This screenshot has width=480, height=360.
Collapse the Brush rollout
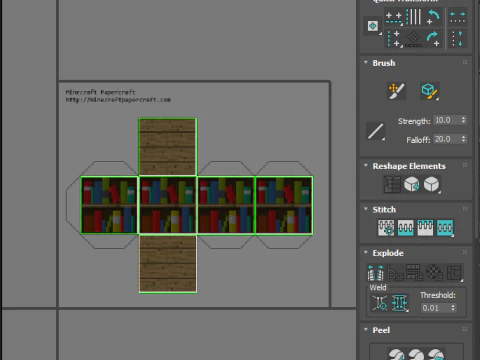[x=366, y=63]
